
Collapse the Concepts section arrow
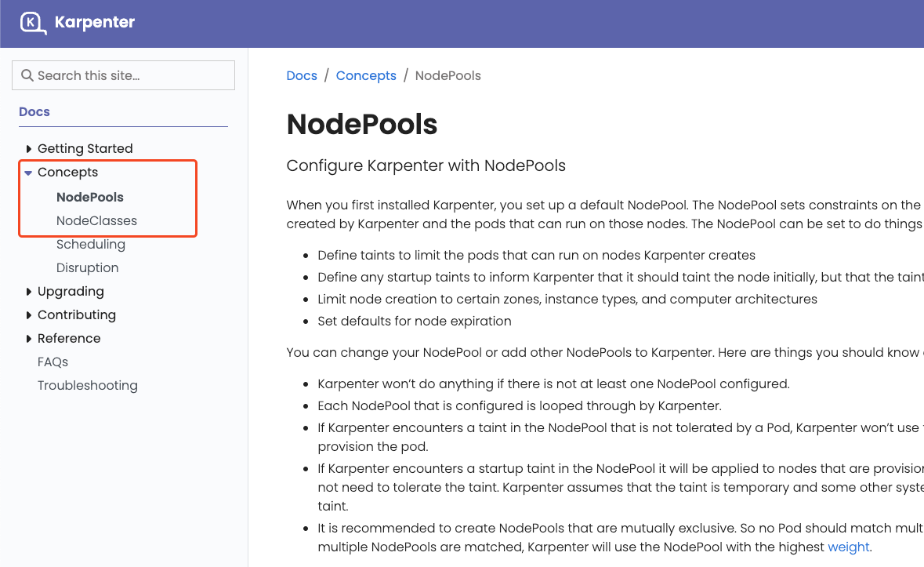(x=28, y=173)
